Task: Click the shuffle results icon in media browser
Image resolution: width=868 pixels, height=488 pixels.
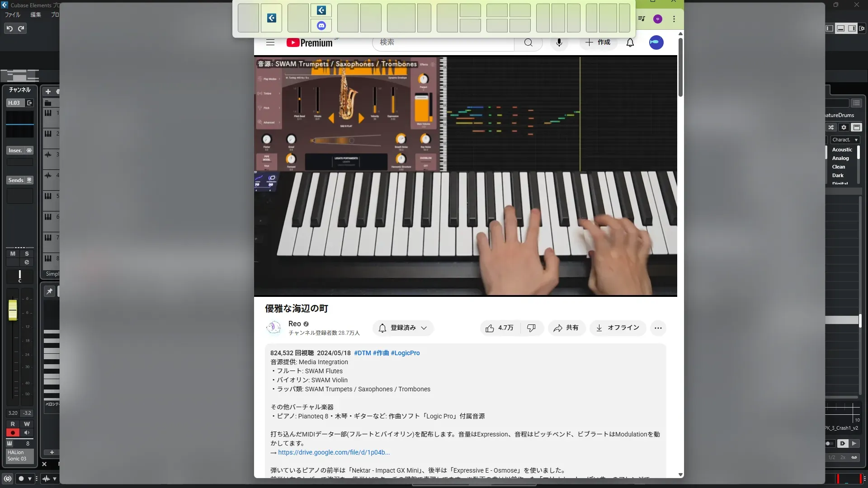Action: pos(831,127)
